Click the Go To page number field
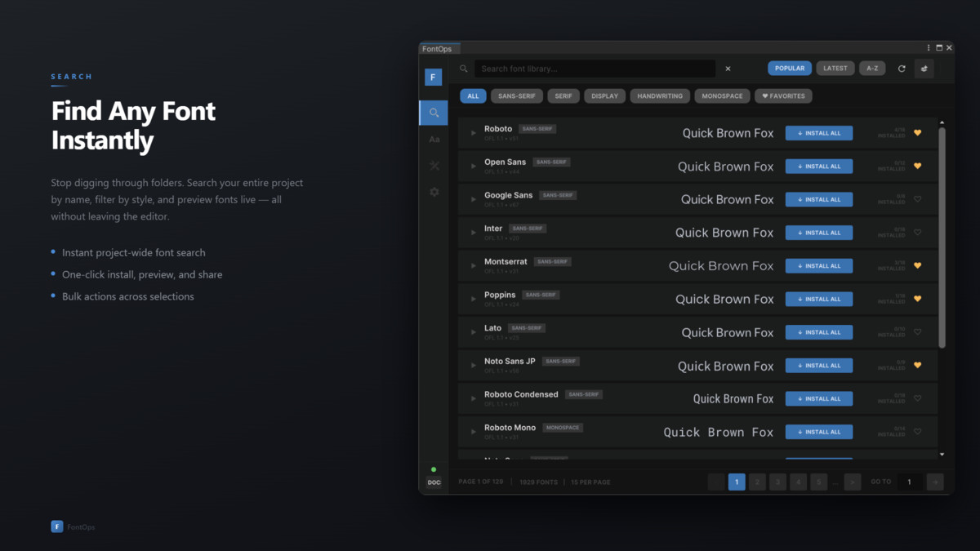This screenshot has height=551, width=980. pyautogui.click(x=910, y=482)
